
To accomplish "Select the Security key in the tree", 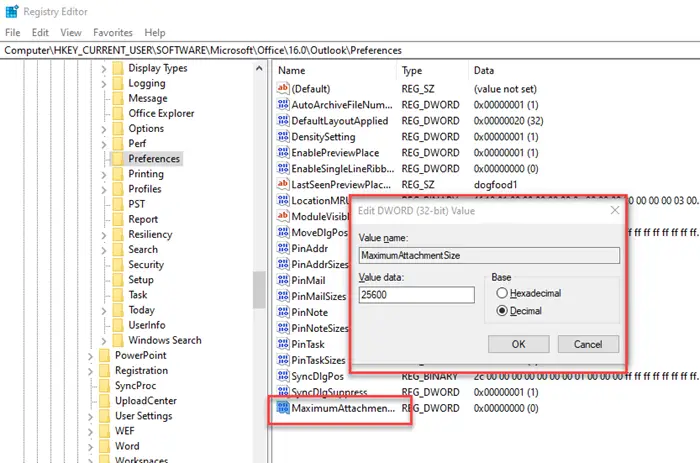I will tap(146, 265).
